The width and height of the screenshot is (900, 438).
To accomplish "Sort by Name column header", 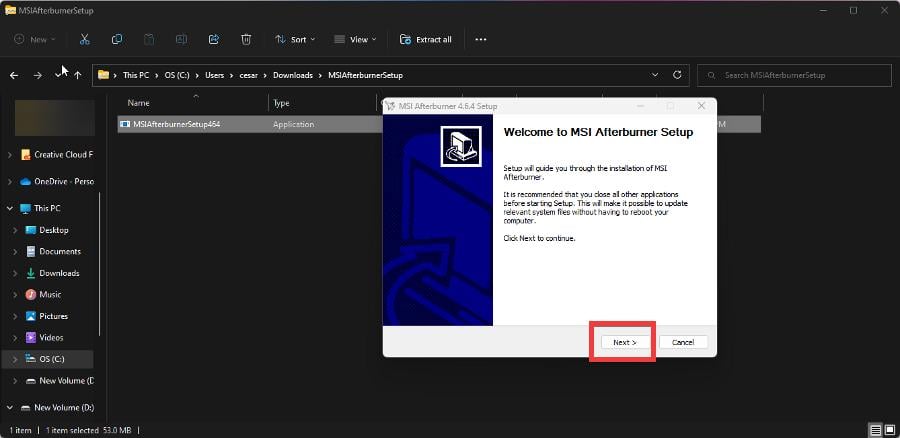I will 138,103.
